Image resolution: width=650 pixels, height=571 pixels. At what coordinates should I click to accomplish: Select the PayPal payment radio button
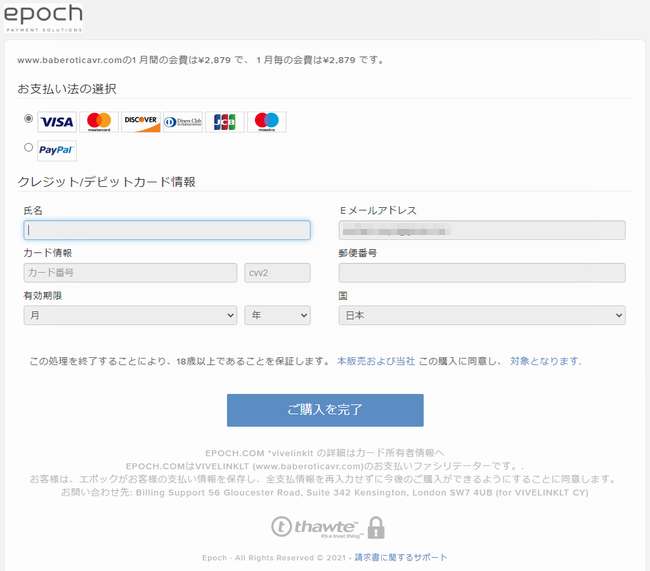point(28,147)
